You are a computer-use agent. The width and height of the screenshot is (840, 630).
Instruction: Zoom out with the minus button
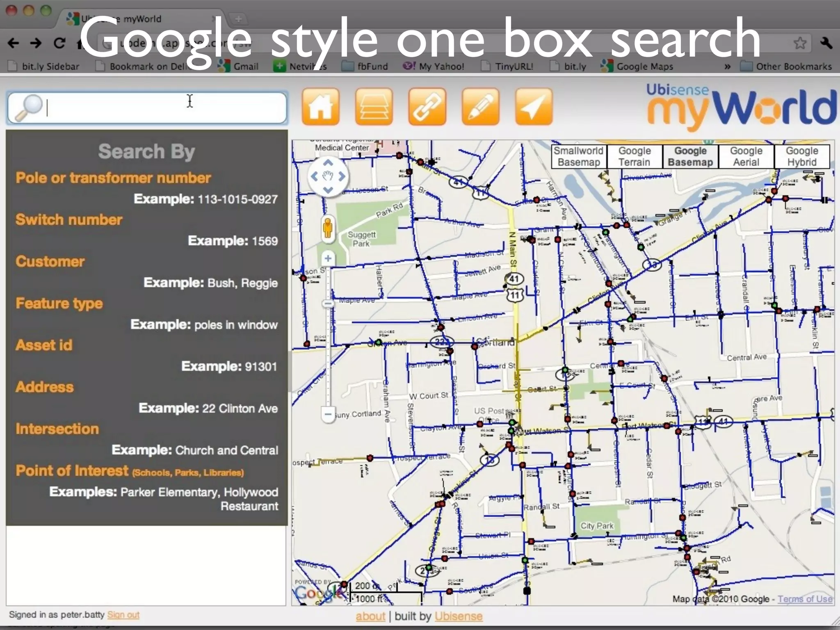pyautogui.click(x=328, y=413)
